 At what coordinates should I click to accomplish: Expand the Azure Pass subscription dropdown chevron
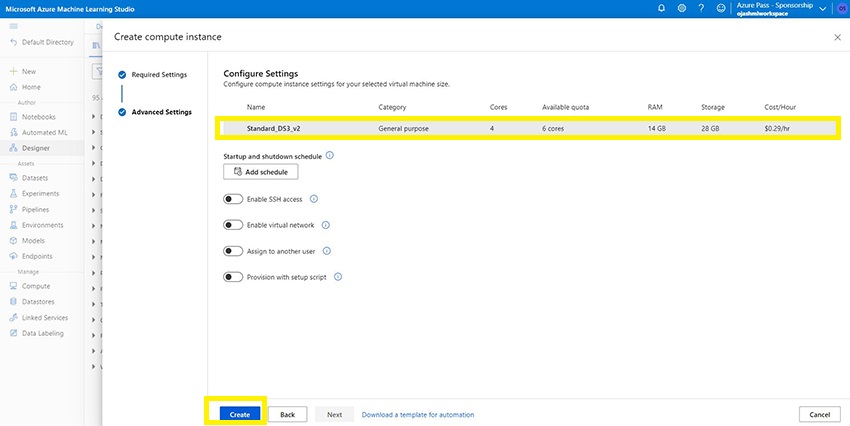822,8
